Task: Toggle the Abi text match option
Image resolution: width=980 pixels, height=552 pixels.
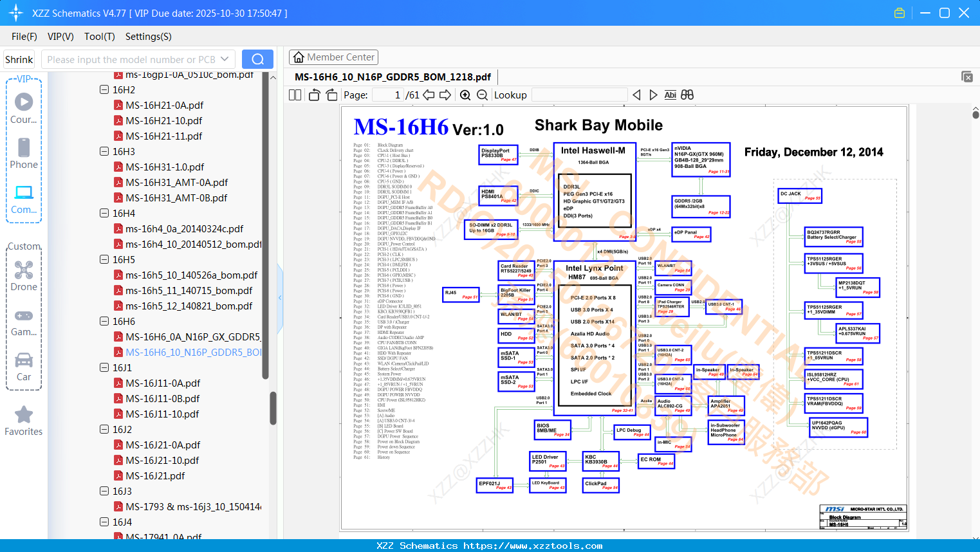Action: (670, 95)
